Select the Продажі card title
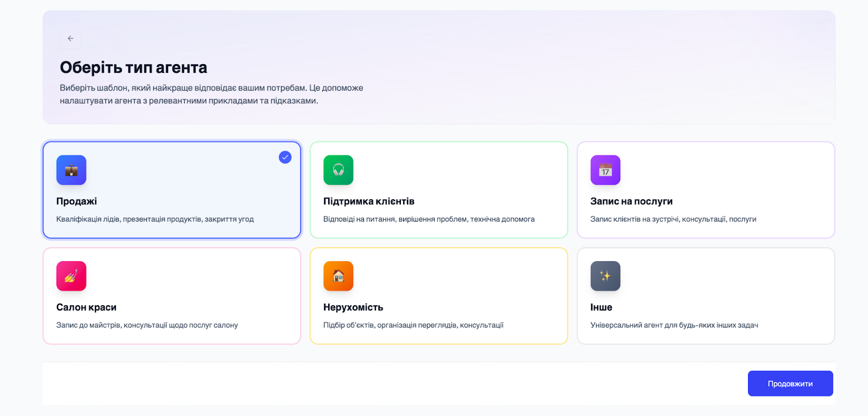 tap(76, 201)
